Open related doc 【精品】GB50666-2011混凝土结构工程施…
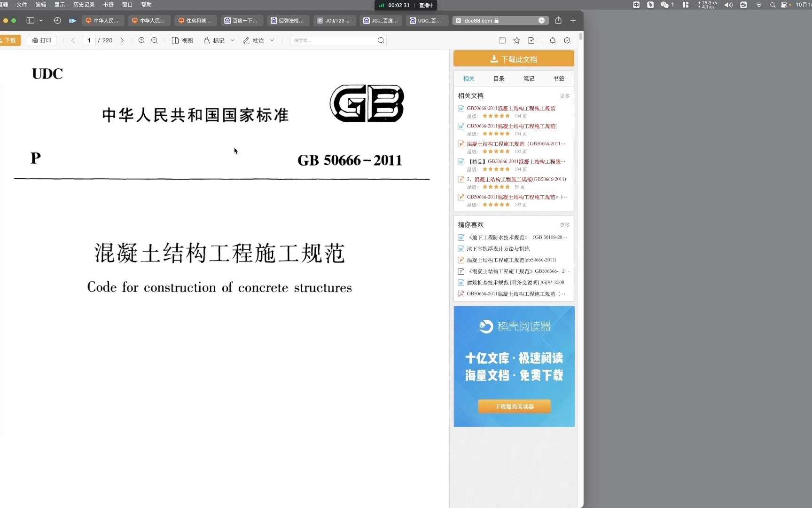 pyautogui.click(x=517, y=161)
